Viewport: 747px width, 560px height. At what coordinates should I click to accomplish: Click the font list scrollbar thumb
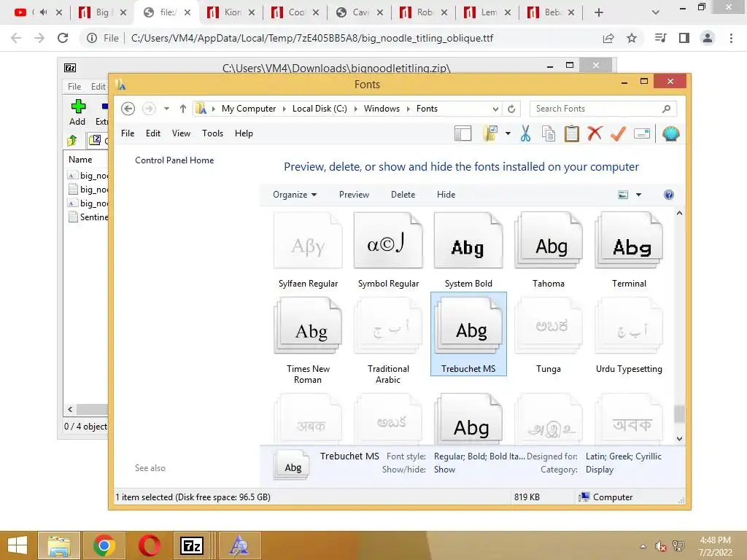(x=679, y=414)
